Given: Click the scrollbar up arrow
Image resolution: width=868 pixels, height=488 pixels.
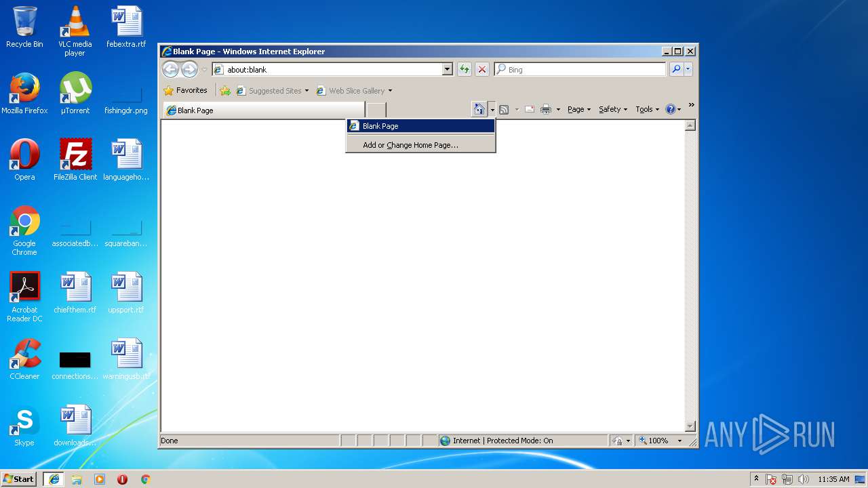Looking at the screenshot, I should coord(690,125).
